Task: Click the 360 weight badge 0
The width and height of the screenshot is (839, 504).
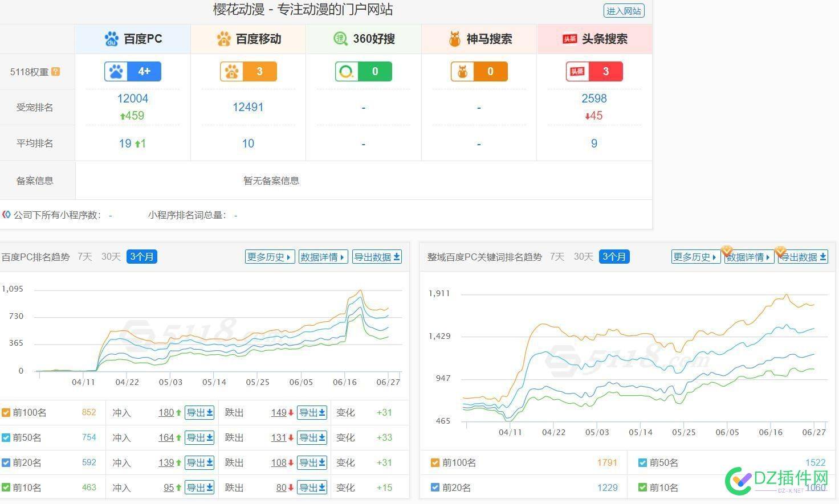Action: [364, 71]
